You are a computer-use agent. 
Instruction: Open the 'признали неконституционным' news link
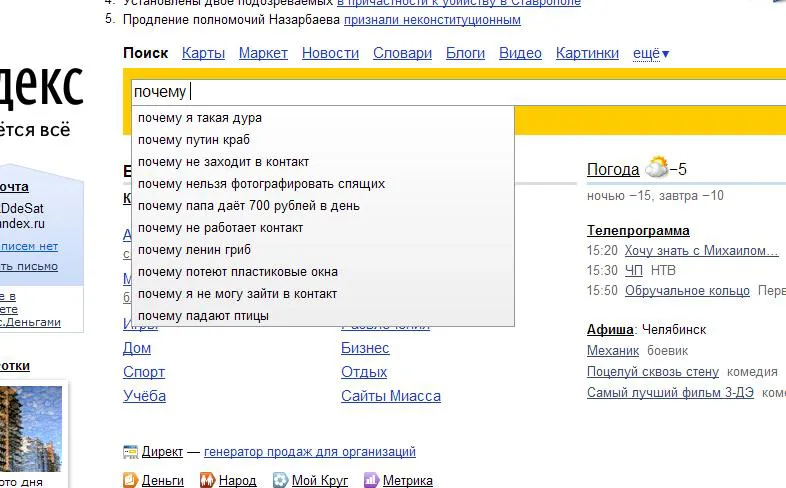tap(432, 20)
